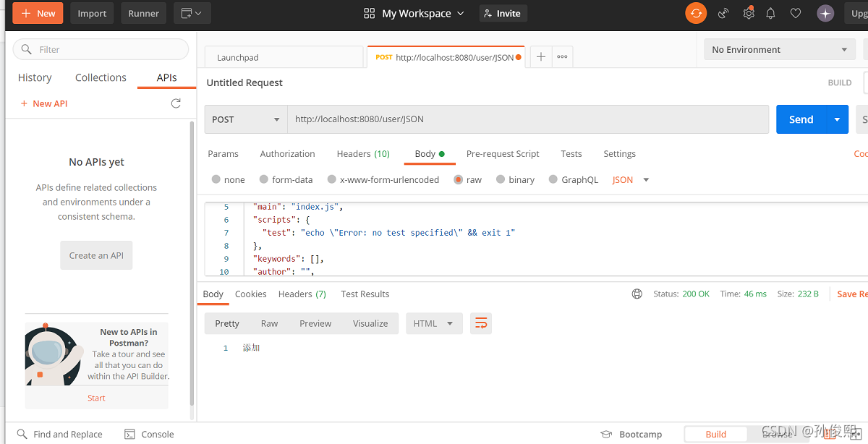Switch to the Collections sidebar tab
The width and height of the screenshot is (868, 444).
[x=101, y=77]
